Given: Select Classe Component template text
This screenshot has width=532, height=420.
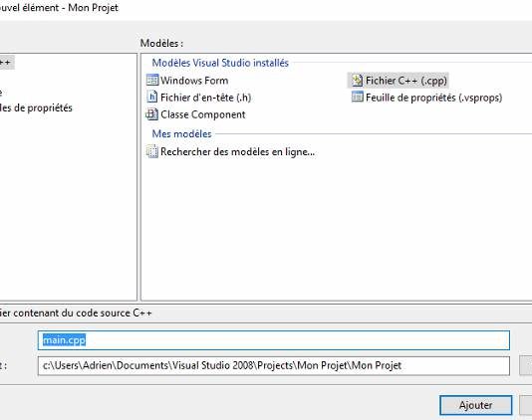Looking at the screenshot, I should (x=203, y=114).
